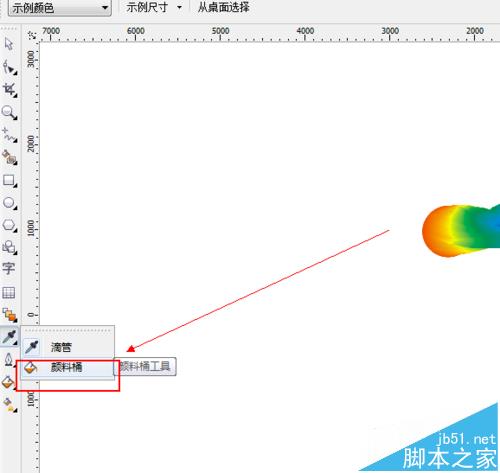Select the Outline Pen tool
The height and width of the screenshot is (473, 500).
9,360
